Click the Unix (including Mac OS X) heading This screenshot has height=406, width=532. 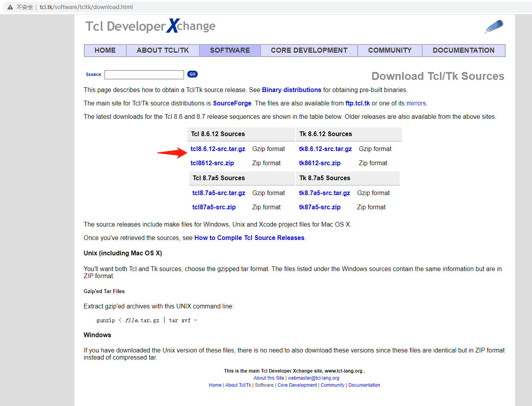123,253
